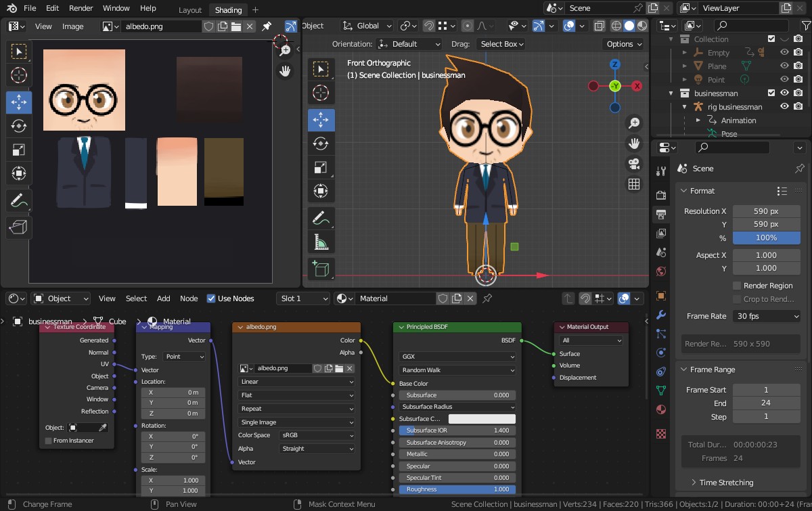Disable the Use Nodes checkbox
Viewport: 812px width, 511px height.
point(211,298)
